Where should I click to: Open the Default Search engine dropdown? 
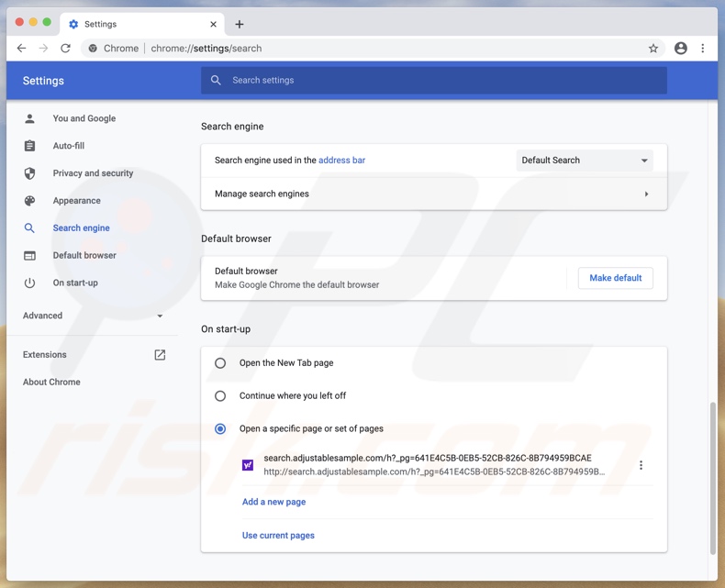584,161
